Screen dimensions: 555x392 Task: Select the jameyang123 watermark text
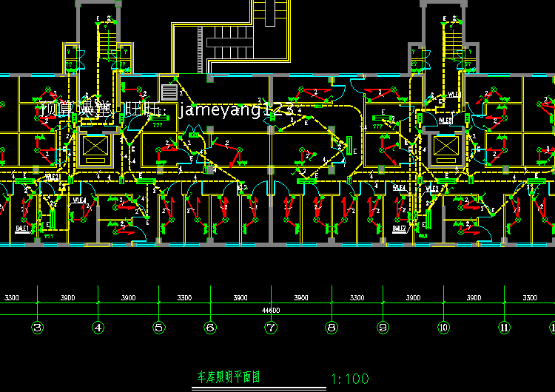(x=237, y=109)
